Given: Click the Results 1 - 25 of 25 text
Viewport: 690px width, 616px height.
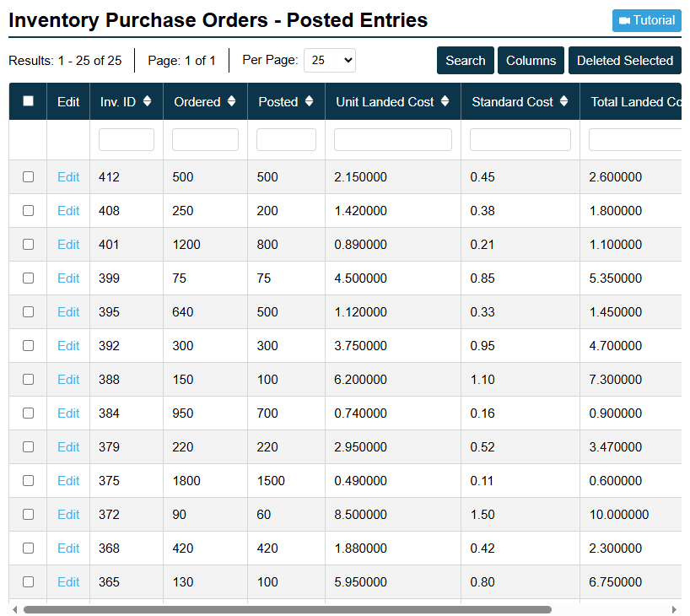Looking at the screenshot, I should tap(65, 60).
